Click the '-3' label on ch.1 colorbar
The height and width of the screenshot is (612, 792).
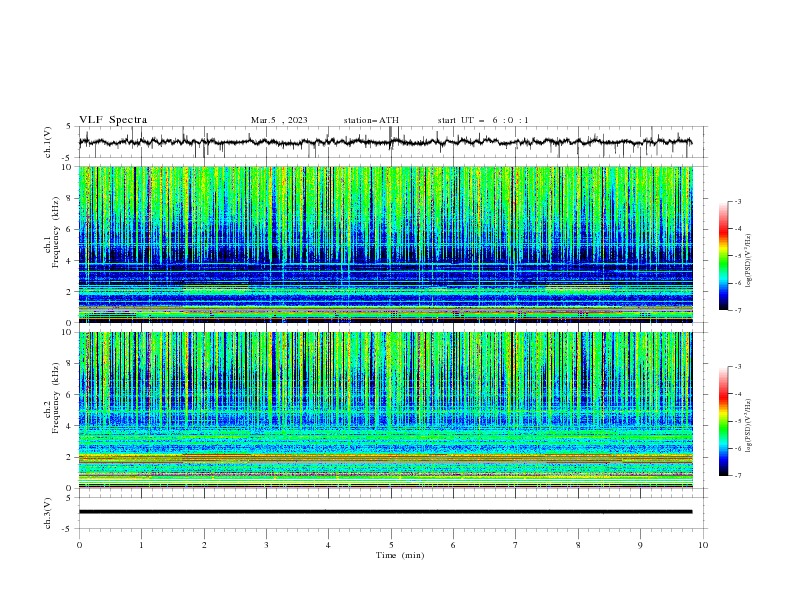tap(738, 201)
